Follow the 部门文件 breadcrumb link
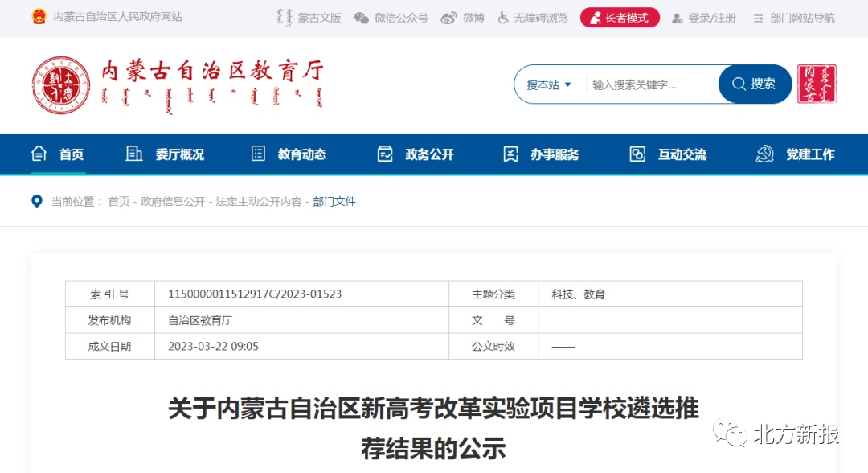Viewport: 868px width, 473px height. (334, 202)
